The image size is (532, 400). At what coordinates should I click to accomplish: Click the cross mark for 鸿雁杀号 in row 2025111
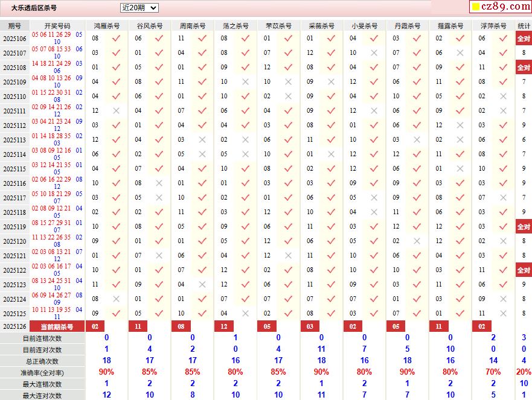[x=116, y=110]
